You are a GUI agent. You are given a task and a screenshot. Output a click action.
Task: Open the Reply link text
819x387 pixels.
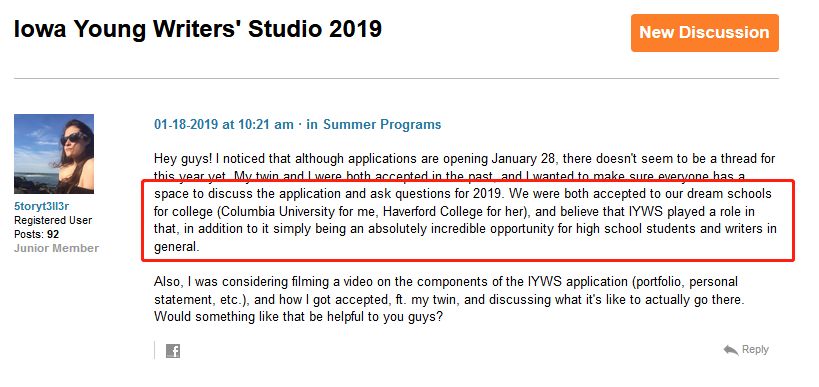pos(755,349)
